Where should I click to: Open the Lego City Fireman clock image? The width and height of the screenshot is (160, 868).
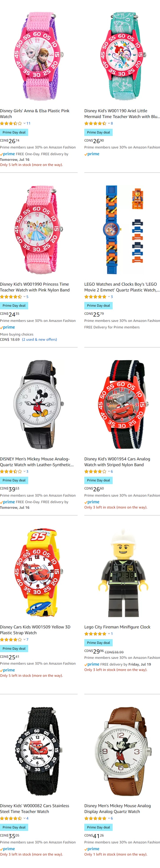(x=122, y=573)
